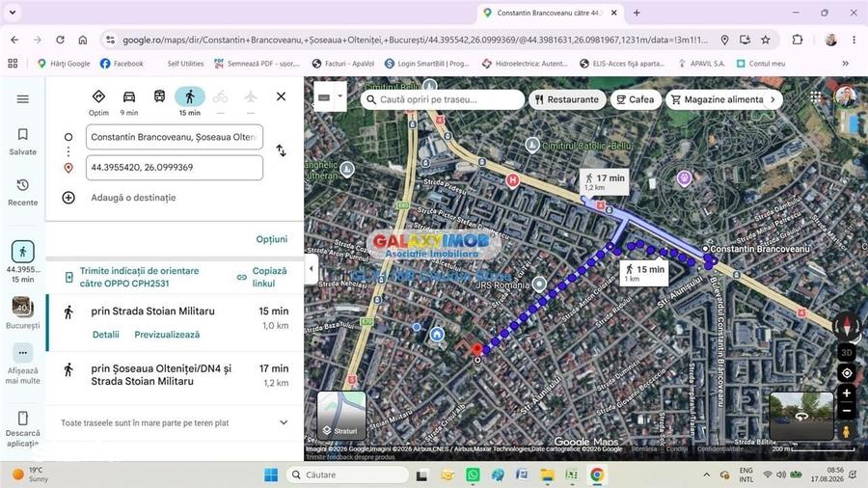
Task: Bookmark this page with the star
Action: 766,40
